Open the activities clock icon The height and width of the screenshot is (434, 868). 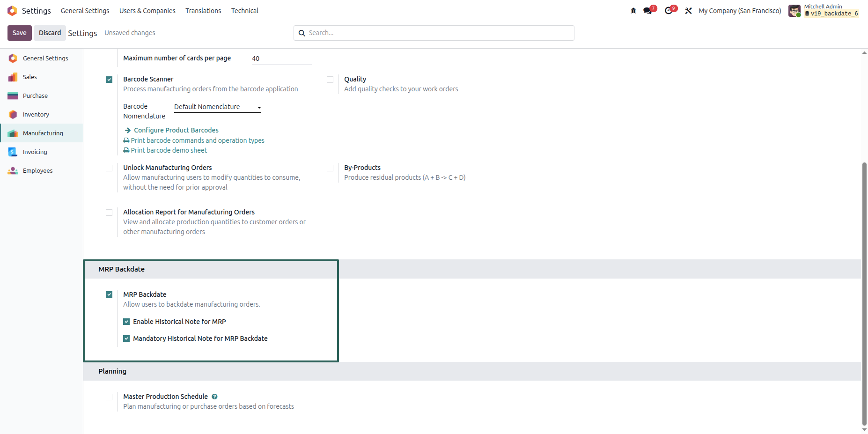[669, 11]
